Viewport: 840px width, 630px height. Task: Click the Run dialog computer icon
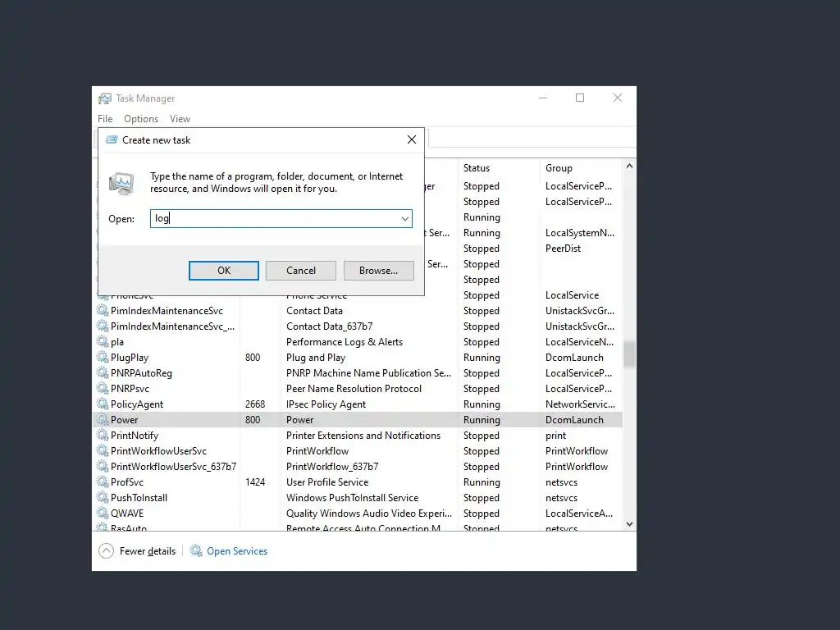[x=121, y=183]
